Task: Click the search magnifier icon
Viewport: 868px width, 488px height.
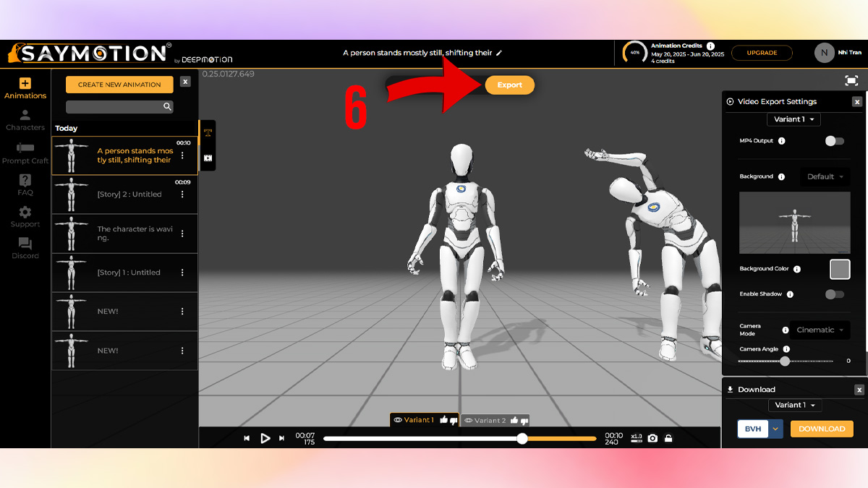Action: [167, 107]
